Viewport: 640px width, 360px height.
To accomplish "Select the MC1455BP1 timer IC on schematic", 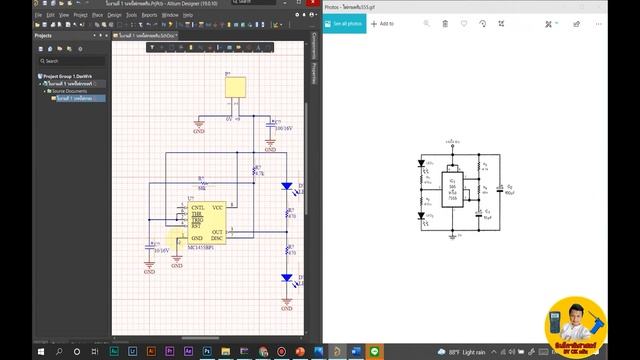I will click(x=207, y=223).
